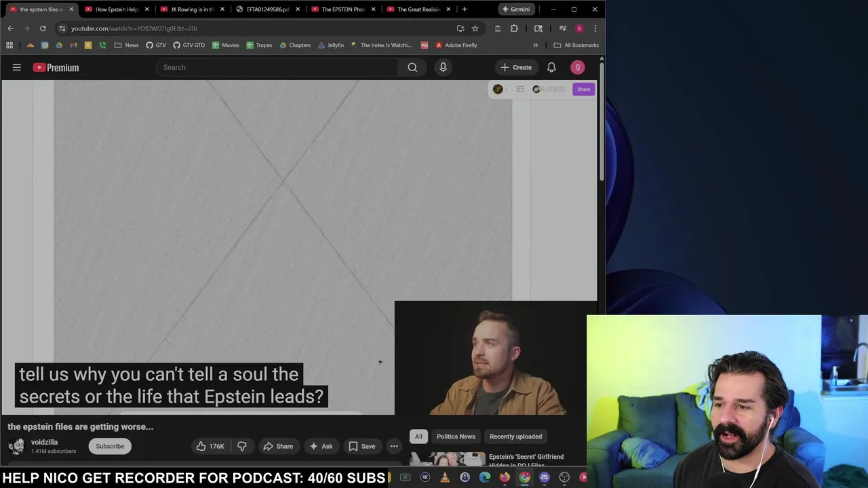Open media controls icon in Chrome toolbar
Image resolution: width=868 pixels, height=488 pixels.
(563, 28)
